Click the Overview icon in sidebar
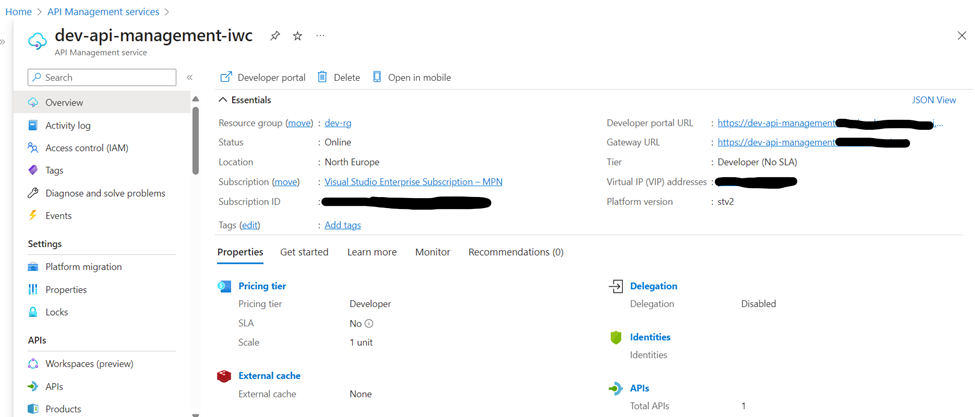This screenshot has width=975, height=417. click(34, 103)
